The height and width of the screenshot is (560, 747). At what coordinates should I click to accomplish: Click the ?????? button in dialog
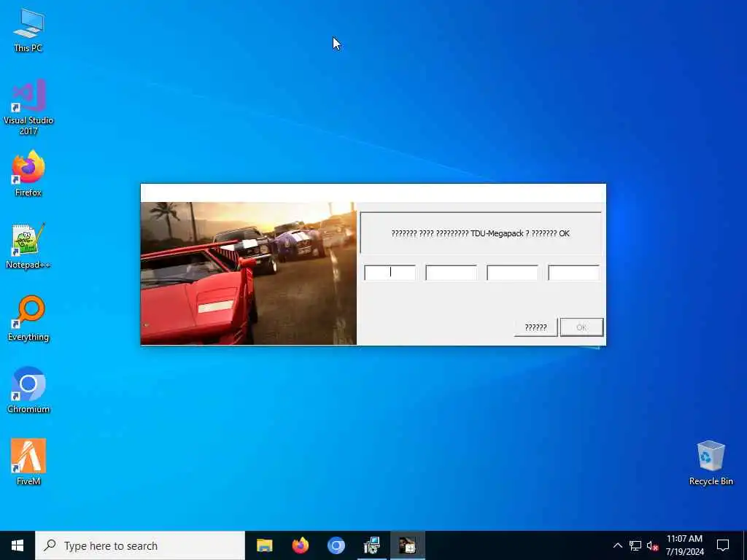pyautogui.click(x=535, y=327)
